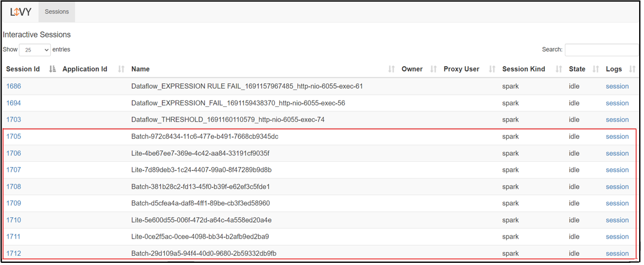Viewport: 644px width, 265px height.
Task: Sort by Proxy User column icon
Action: tap(492, 69)
